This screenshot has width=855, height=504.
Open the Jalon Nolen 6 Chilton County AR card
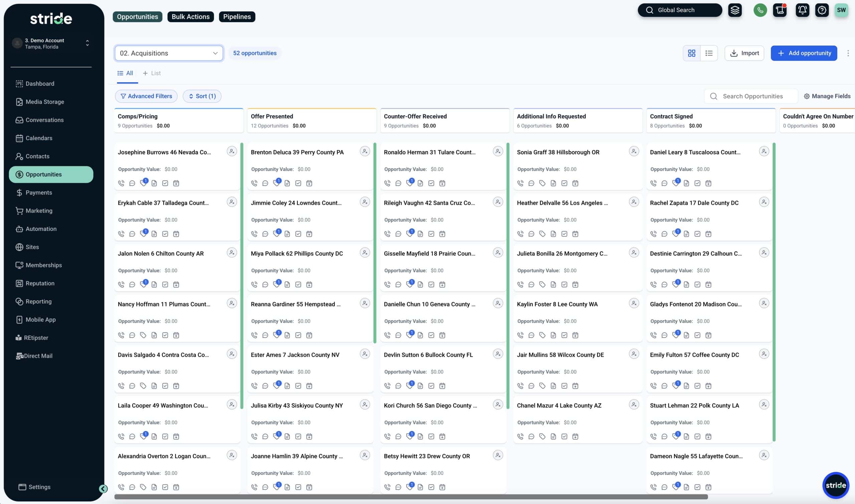(177, 268)
